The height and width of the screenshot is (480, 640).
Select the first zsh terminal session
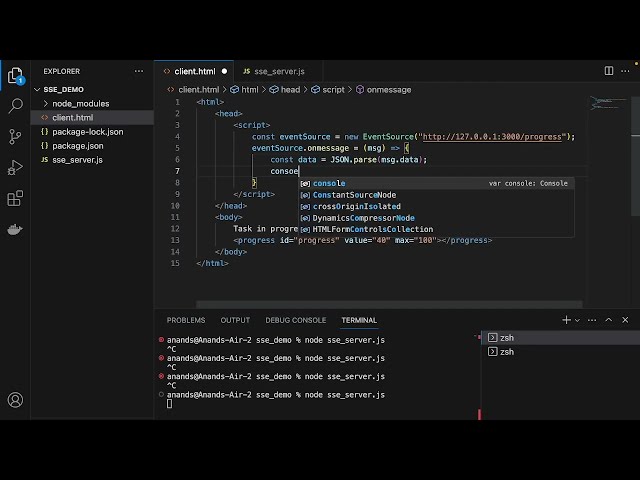pyautogui.click(x=560, y=338)
